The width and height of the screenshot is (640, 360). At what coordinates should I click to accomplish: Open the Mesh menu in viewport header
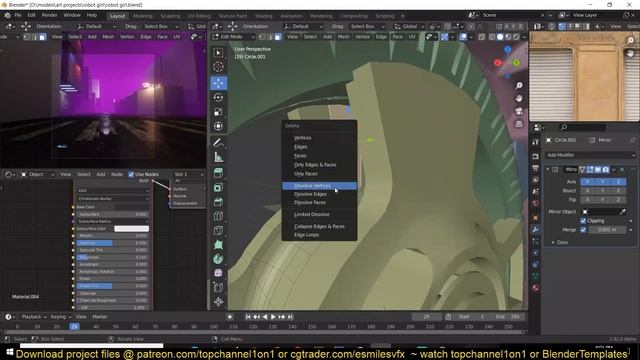pyautogui.click(x=344, y=37)
